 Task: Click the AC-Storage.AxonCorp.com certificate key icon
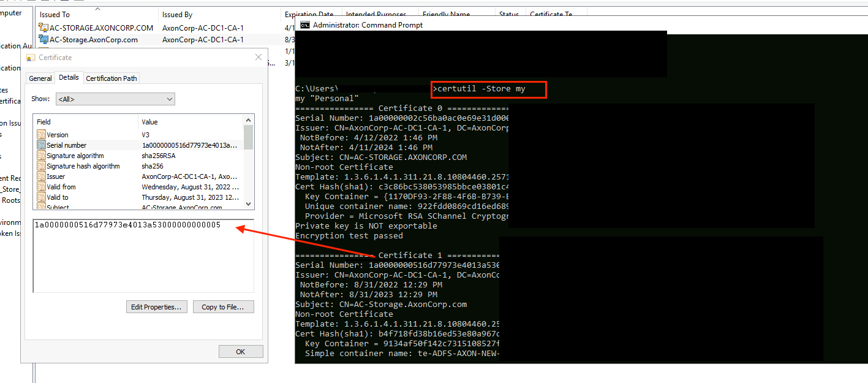tap(43, 40)
